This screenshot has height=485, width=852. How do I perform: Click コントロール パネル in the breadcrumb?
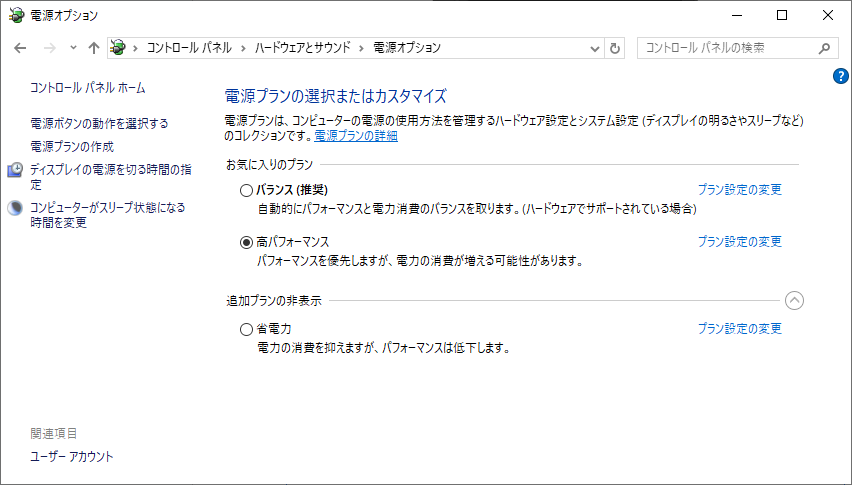(189, 48)
